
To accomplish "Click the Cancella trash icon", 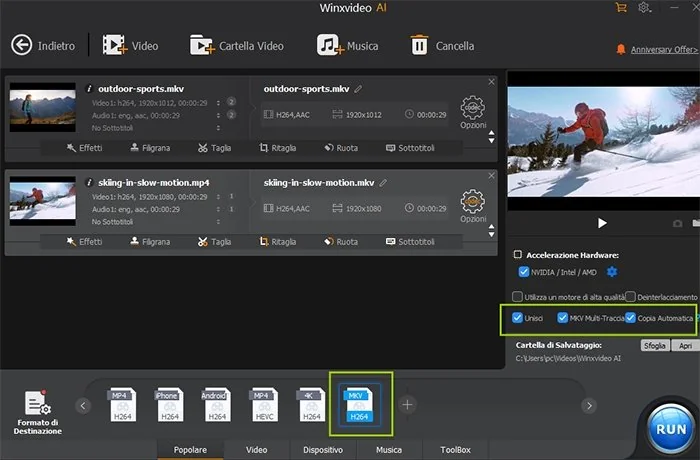I will click(x=419, y=45).
